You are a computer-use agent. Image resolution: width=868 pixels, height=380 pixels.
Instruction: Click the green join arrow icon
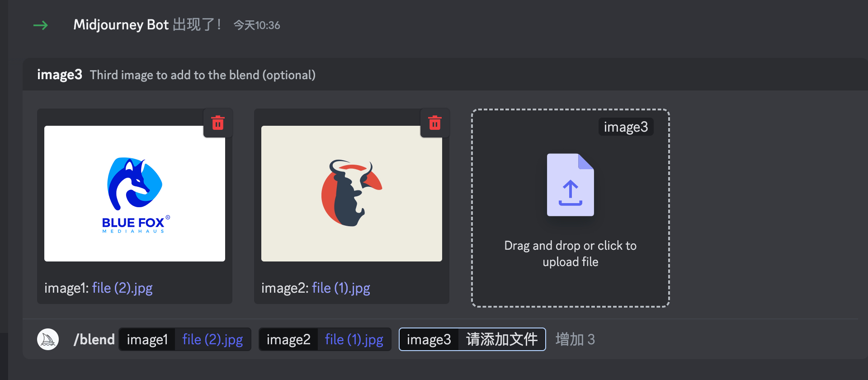coord(41,25)
